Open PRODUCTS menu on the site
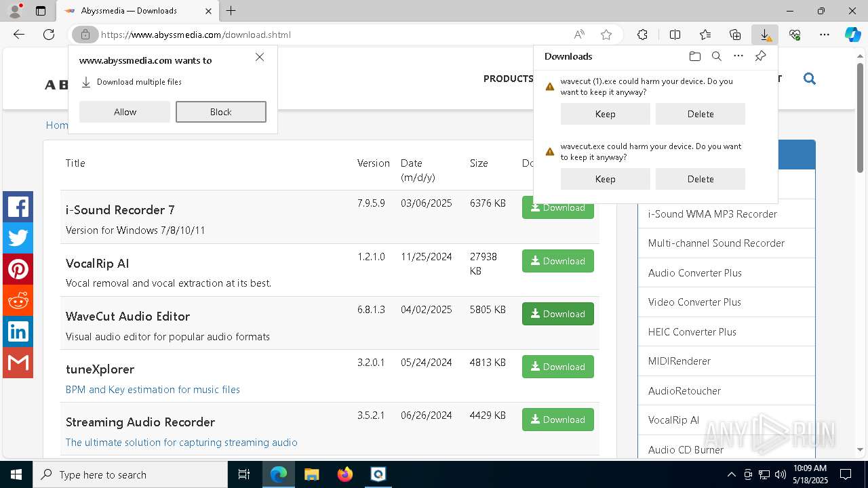This screenshot has width=868, height=488. [508, 79]
